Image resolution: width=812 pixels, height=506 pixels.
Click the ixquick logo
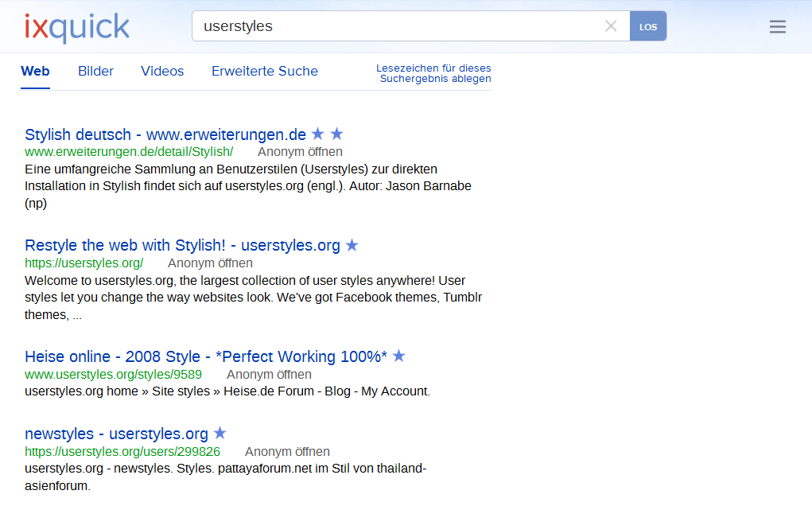point(76,28)
